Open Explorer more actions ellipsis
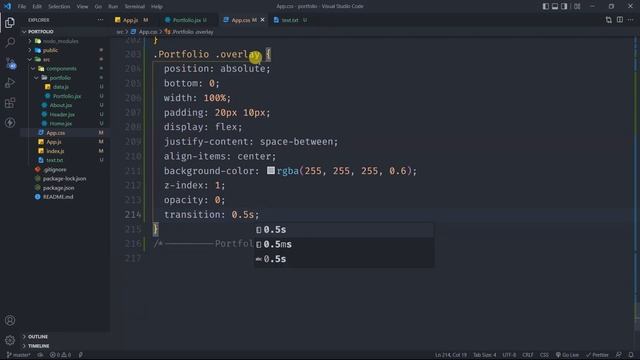640x360 pixels. (100, 20)
